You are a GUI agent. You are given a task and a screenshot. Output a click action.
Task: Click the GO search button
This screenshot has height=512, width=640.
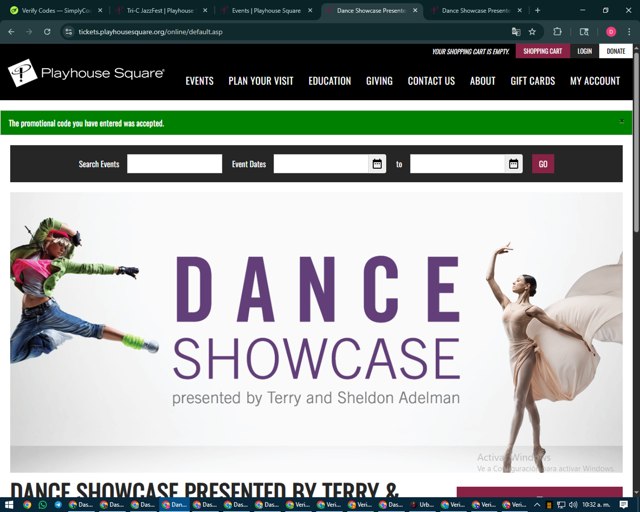[543, 164]
